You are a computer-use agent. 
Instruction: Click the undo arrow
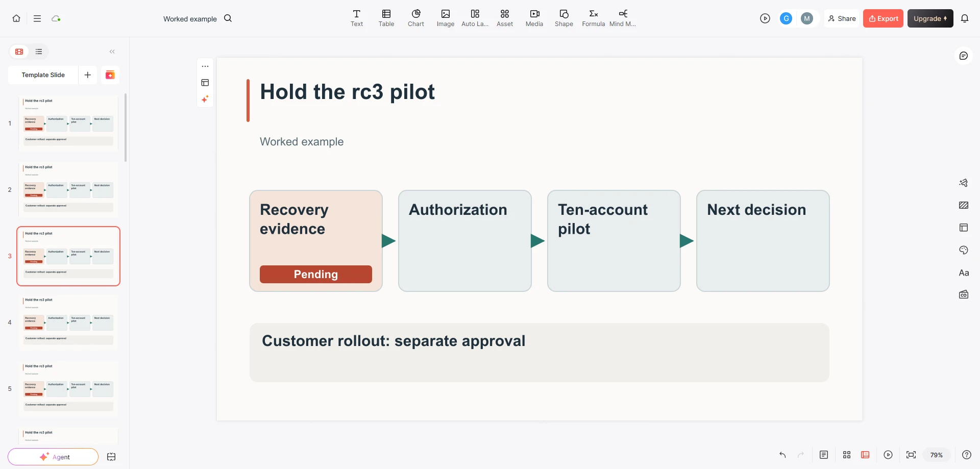pyautogui.click(x=782, y=455)
